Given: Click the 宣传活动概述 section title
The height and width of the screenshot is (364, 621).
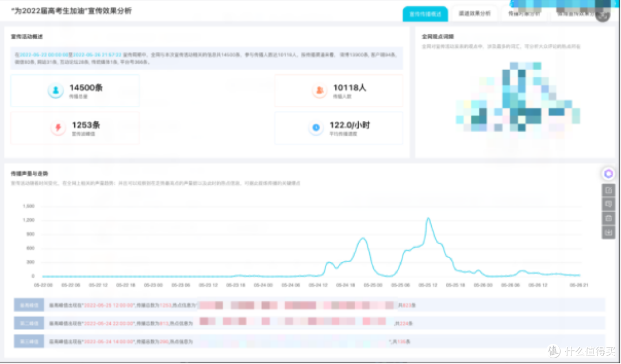Looking at the screenshot, I should pyautogui.click(x=26, y=36).
